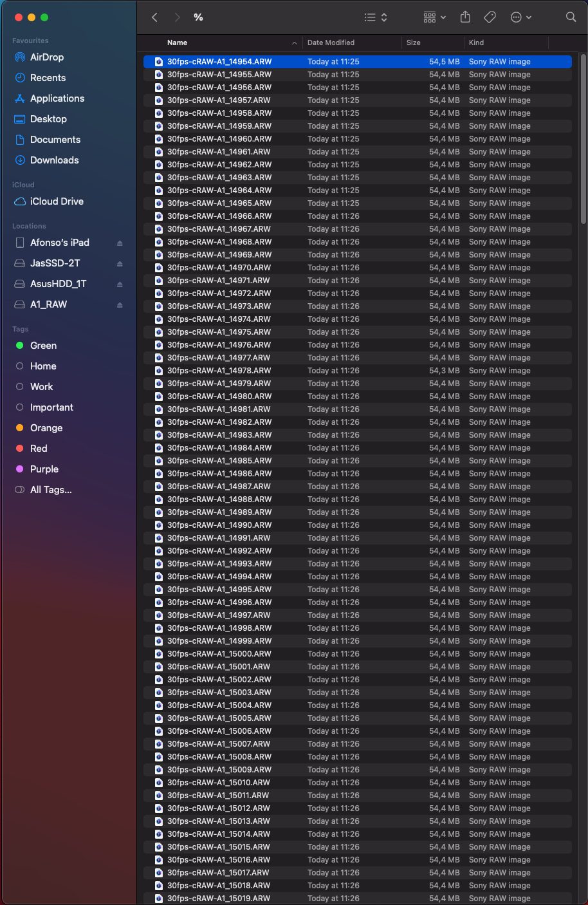588x905 pixels.
Task: Select file 30fps-cRAW-A1_14978.ARW
Action: pyautogui.click(x=358, y=371)
